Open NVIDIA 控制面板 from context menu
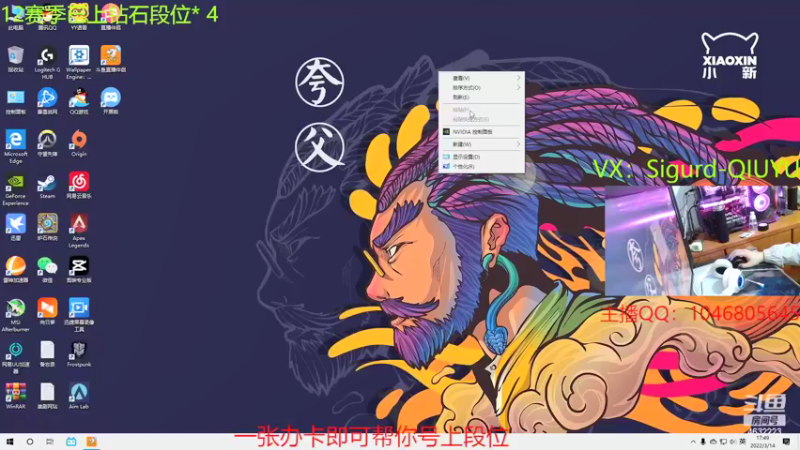 [x=482, y=132]
